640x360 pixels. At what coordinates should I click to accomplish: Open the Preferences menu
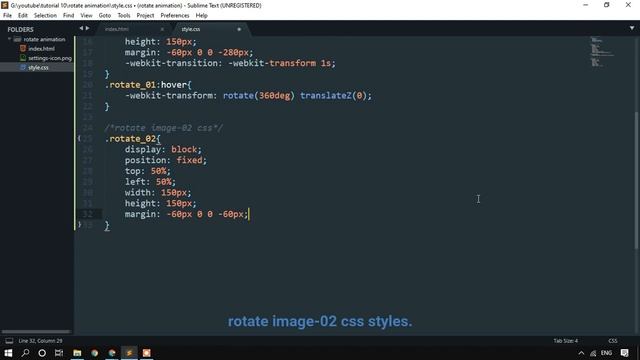click(x=175, y=16)
